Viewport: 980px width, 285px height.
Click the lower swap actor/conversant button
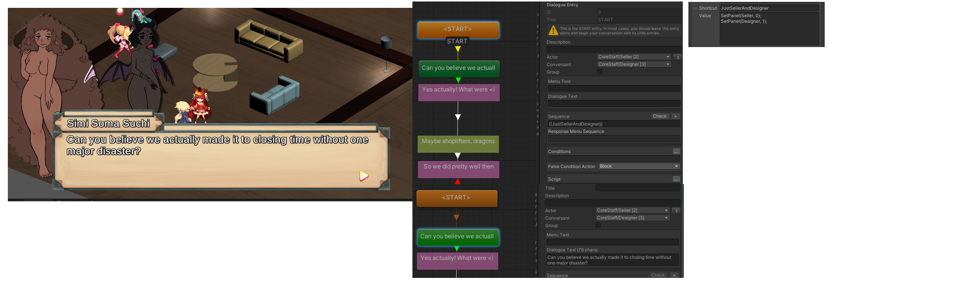676,211
